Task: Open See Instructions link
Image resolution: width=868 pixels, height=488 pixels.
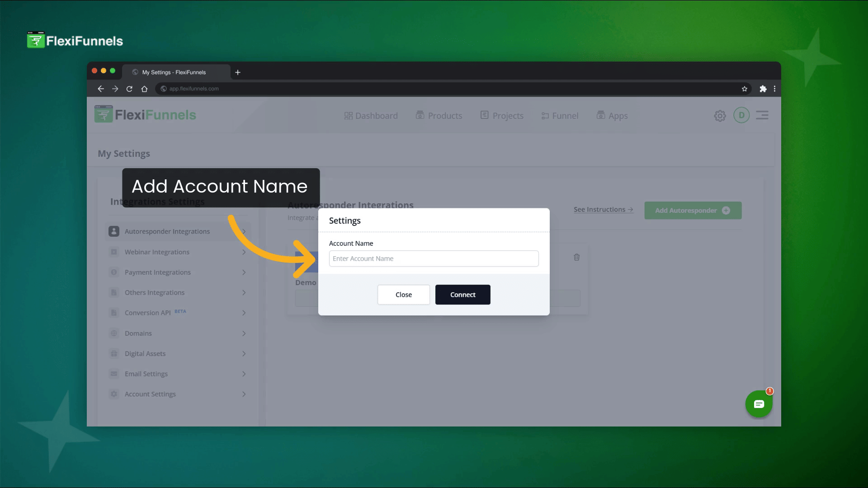Action: 603,210
